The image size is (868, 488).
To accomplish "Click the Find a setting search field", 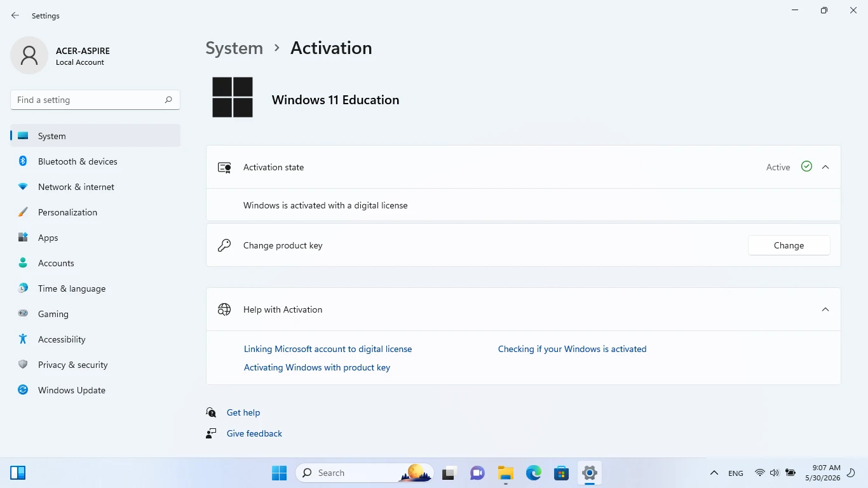I will pos(95,100).
